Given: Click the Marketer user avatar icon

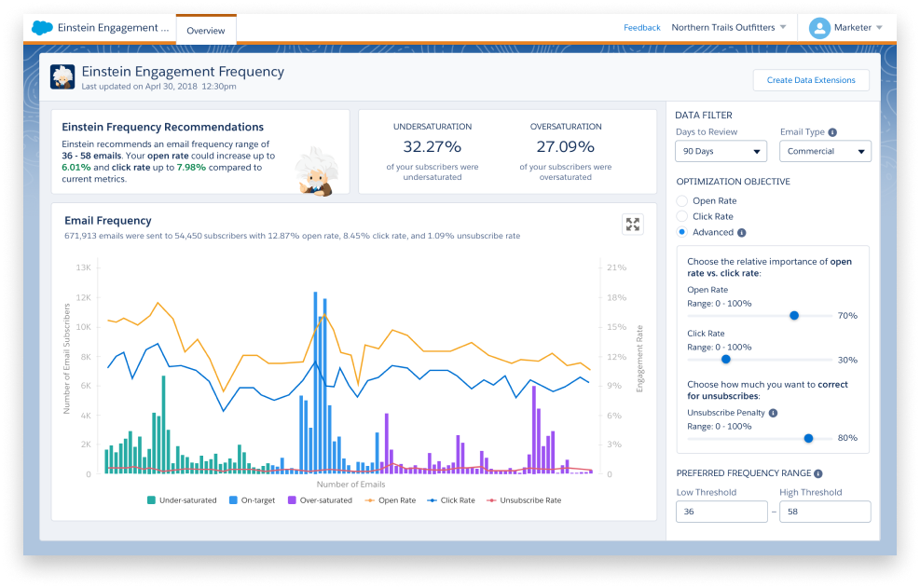Looking at the screenshot, I should coord(819,28).
